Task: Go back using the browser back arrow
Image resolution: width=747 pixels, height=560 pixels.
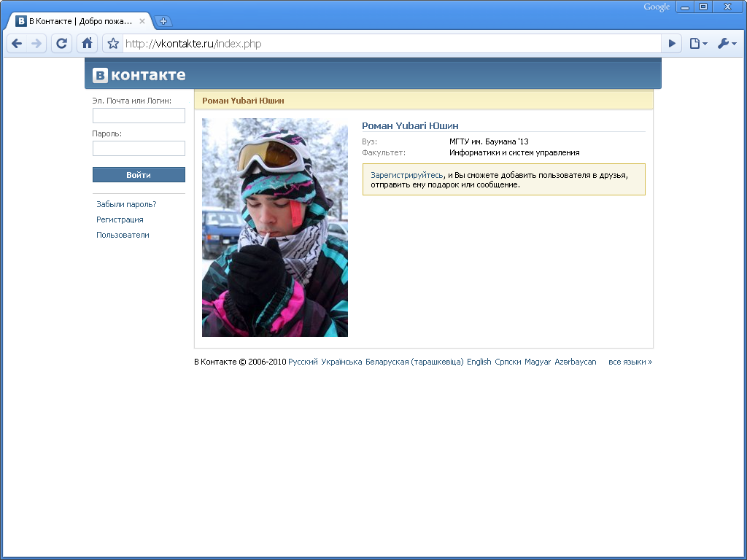Action: click(17, 44)
